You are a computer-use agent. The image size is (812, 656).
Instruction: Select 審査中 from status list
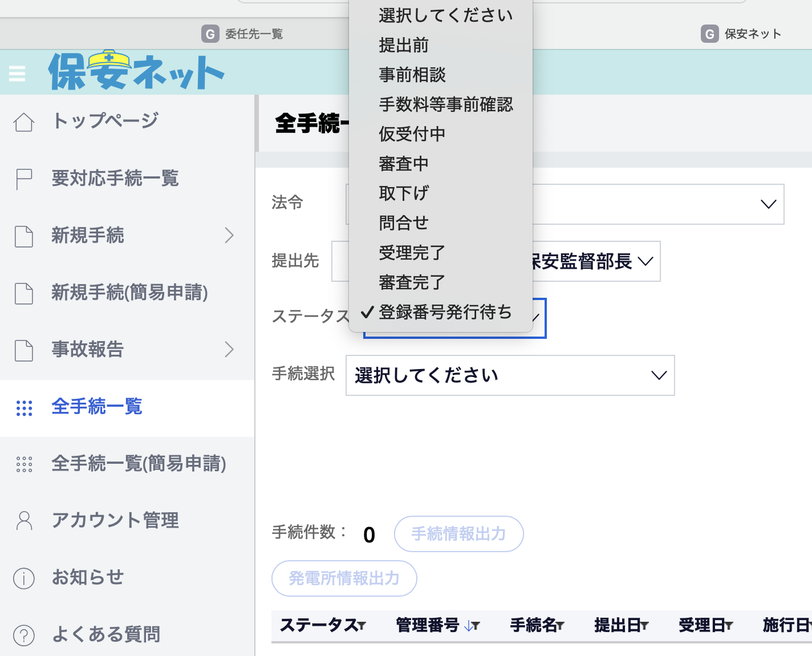[404, 164]
